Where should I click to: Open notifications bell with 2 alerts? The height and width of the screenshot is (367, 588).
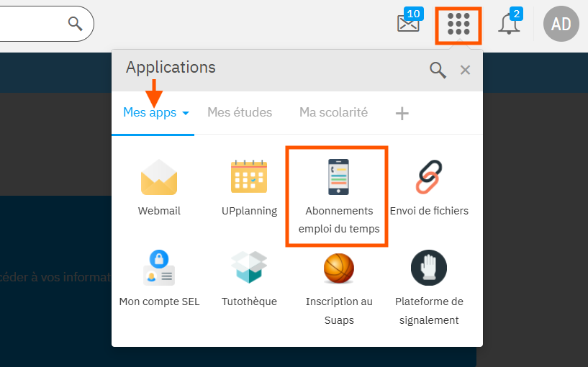point(509,24)
